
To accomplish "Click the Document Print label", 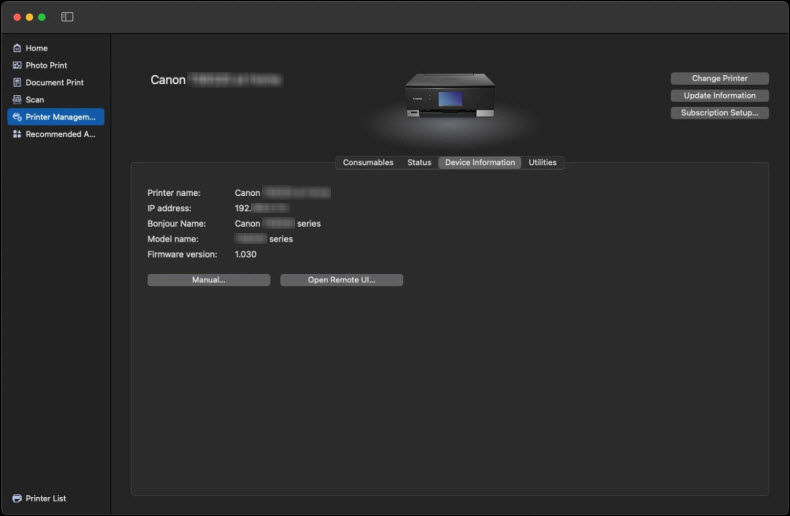I will coord(54,83).
